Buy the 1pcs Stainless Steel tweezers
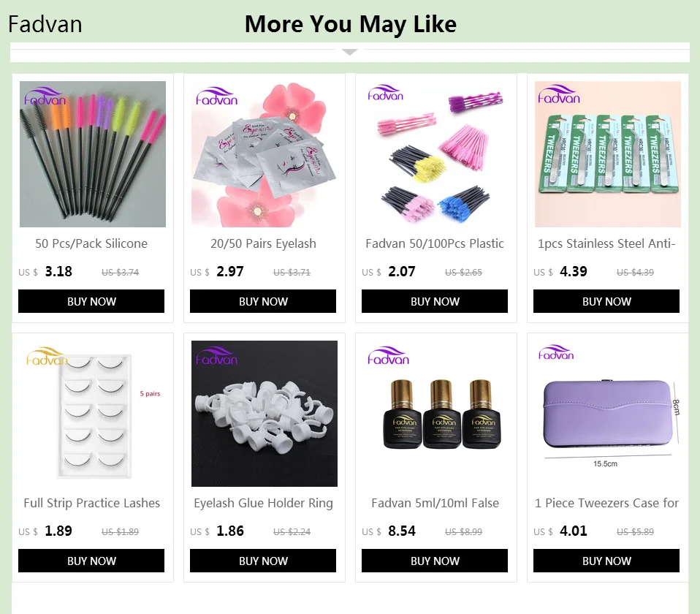This screenshot has width=700, height=614. 606,301
